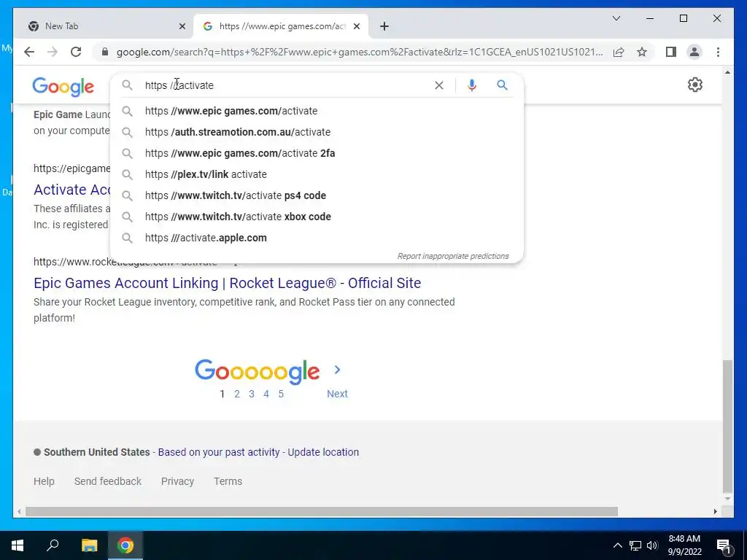
Task: Open the Windows Start menu
Action: coord(18,545)
